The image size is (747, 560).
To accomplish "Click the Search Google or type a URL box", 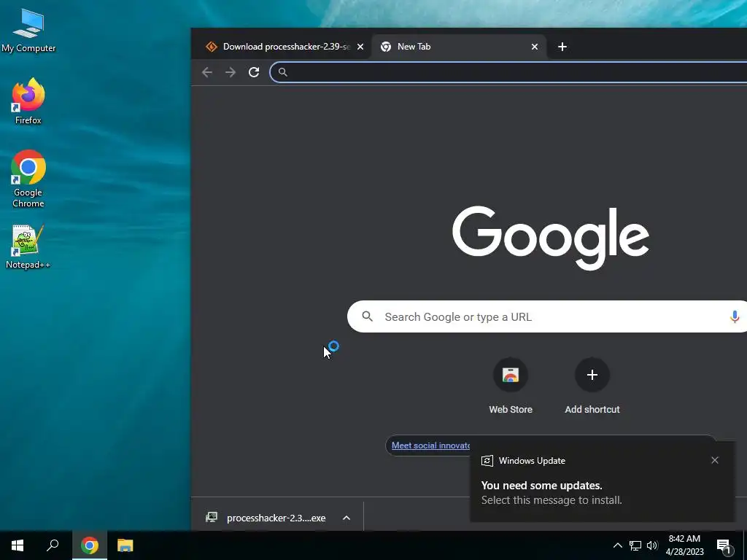I will coord(548,316).
